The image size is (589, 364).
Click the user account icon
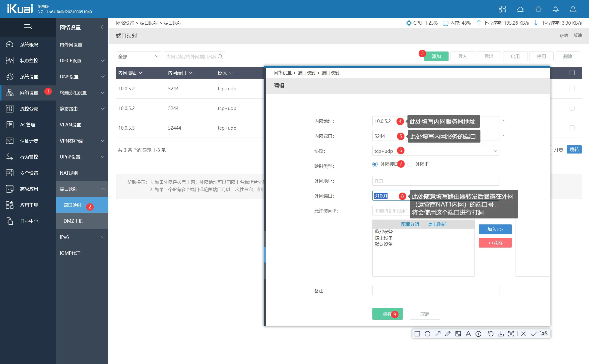point(573,9)
